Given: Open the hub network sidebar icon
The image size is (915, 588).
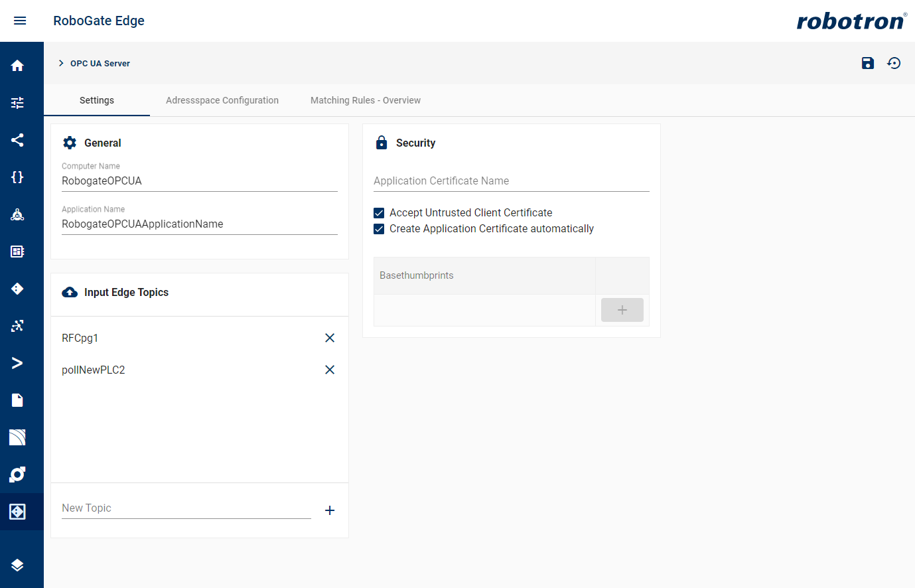Looking at the screenshot, I should pyautogui.click(x=17, y=214).
